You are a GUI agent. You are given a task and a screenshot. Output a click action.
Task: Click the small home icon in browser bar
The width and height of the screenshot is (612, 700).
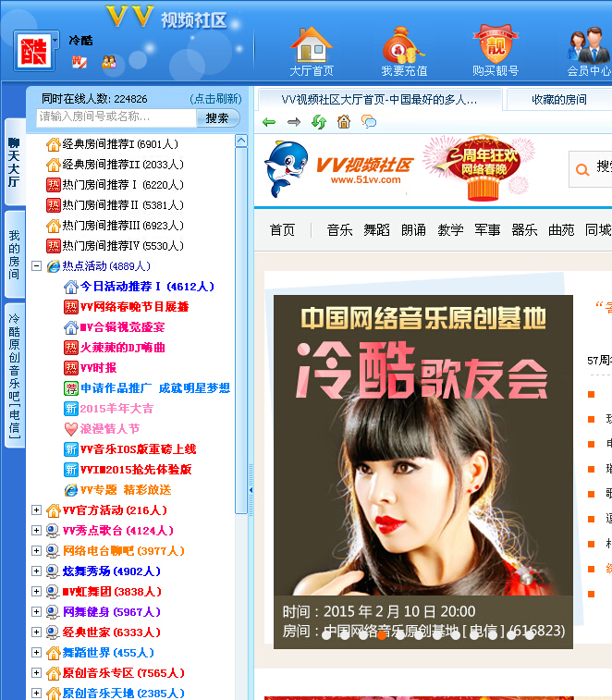pyautogui.click(x=344, y=122)
